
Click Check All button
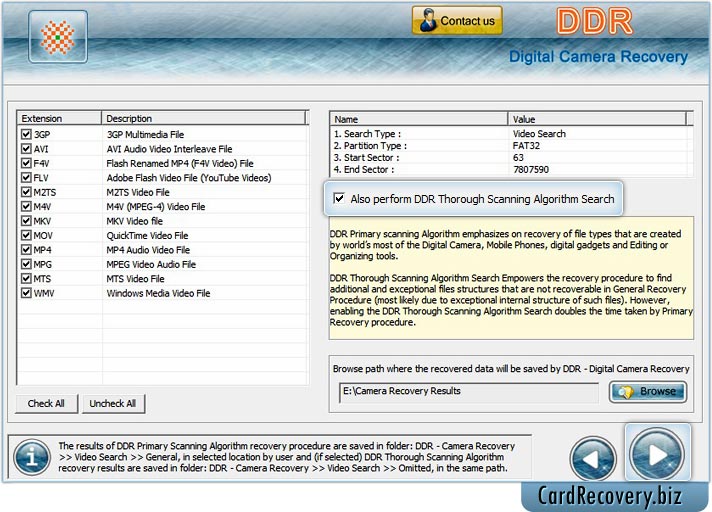click(x=46, y=403)
